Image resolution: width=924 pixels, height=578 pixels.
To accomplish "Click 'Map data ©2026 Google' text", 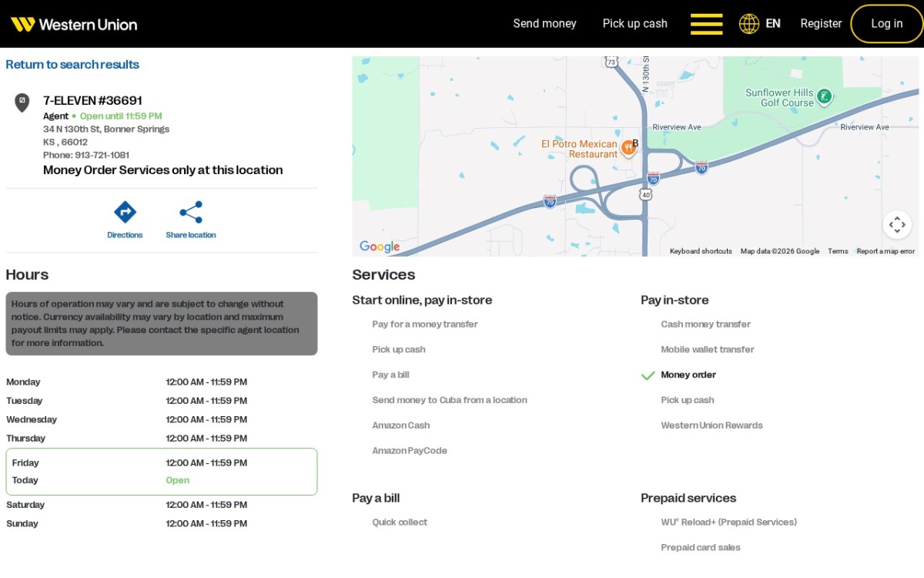I will coord(780,251).
